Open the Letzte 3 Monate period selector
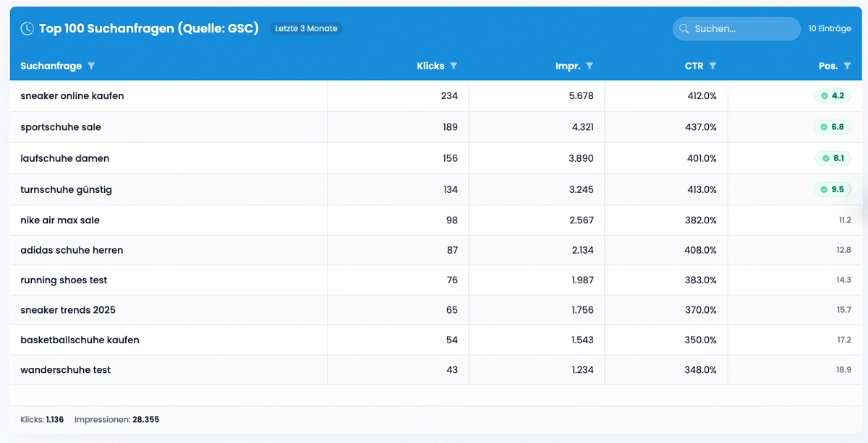This screenshot has width=868, height=443. click(x=306, y=29)
